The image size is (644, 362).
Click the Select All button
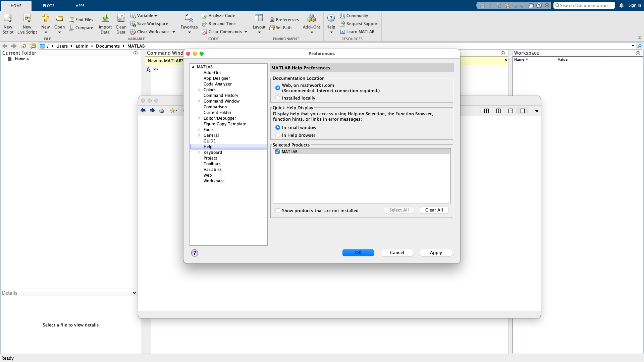pyautogui.click(x=399, y=210)
